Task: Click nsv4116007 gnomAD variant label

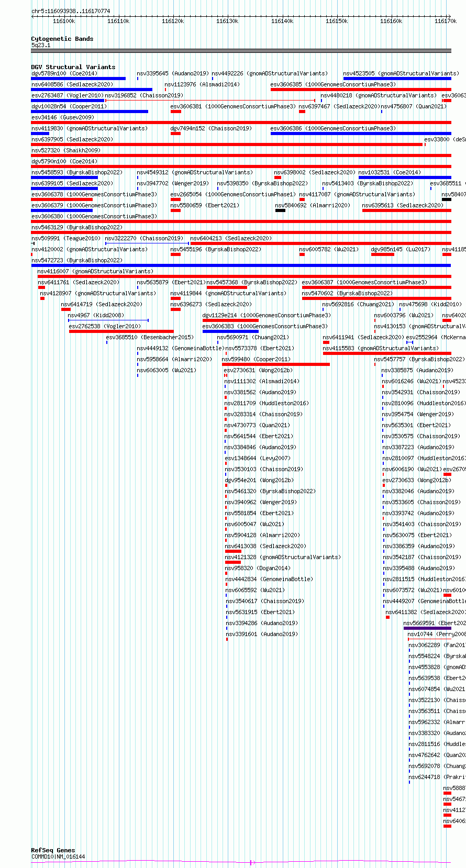Action: coord(95,271)
